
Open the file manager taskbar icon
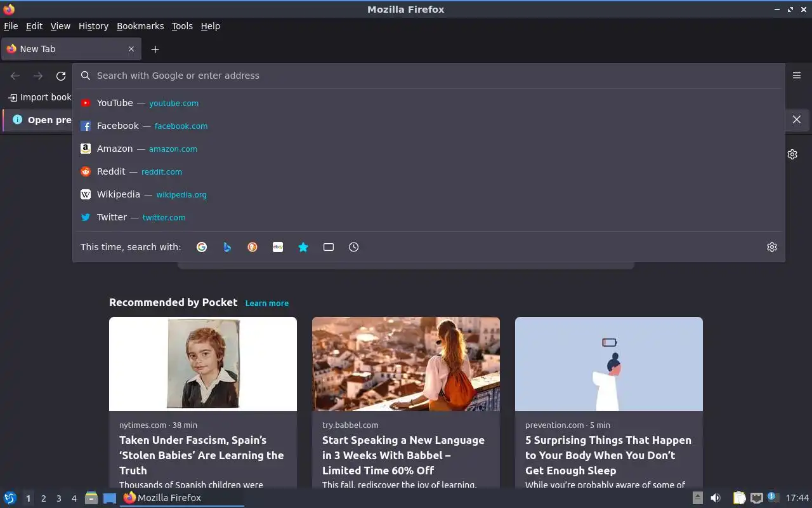[91, 498]
